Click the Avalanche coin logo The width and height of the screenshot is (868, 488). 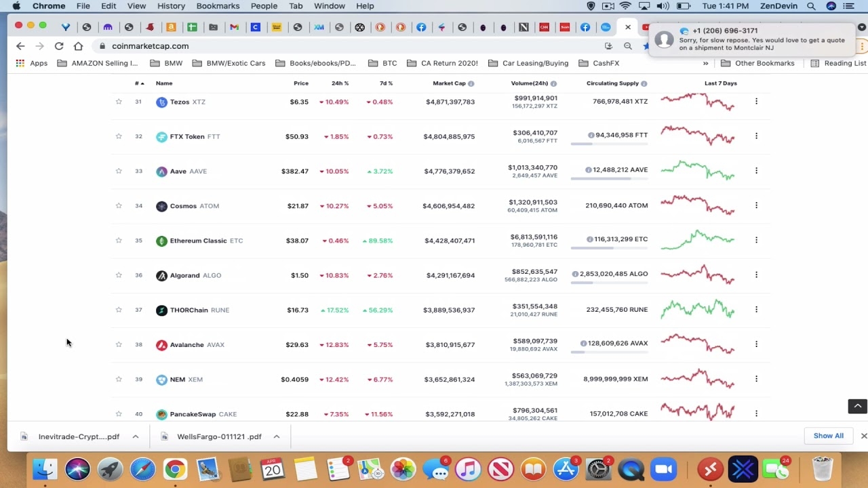click(161, 345)
